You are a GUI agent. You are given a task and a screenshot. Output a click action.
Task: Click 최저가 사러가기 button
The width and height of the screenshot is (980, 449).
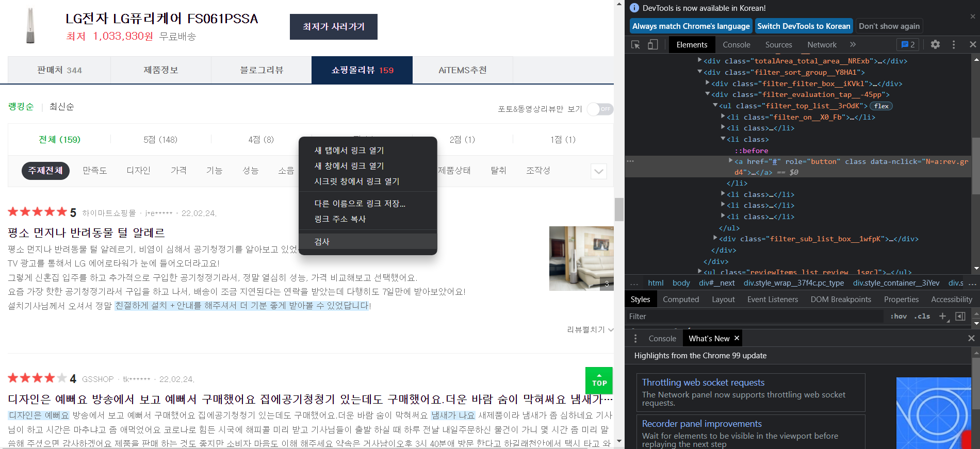[x=333, y=27]
